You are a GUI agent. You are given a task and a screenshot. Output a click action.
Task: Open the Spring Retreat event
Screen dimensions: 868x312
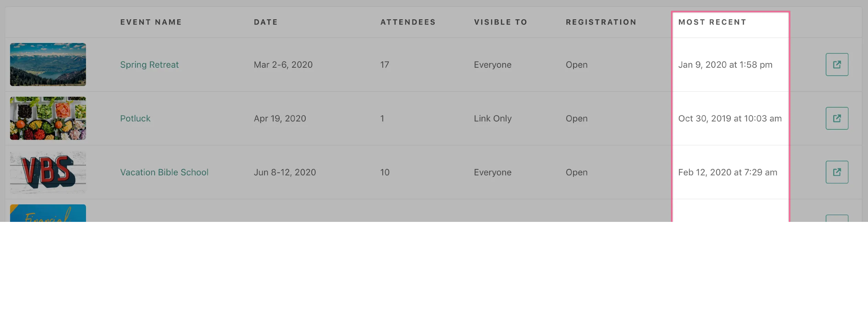149,65
